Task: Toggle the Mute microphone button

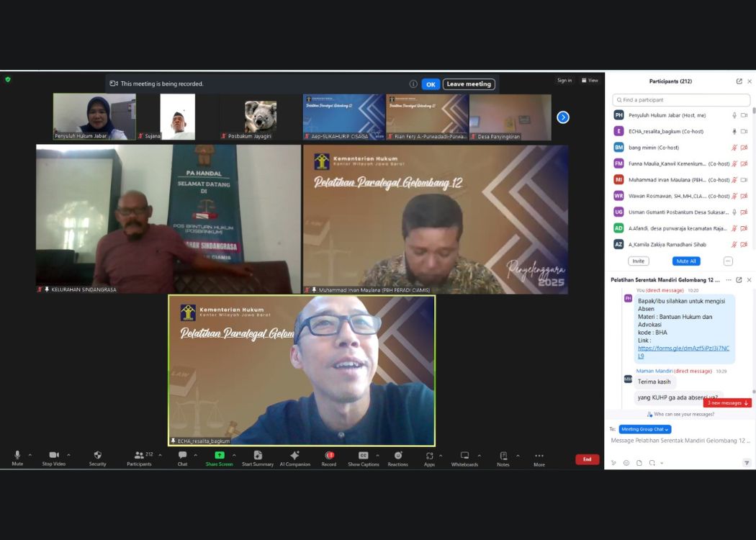Action: pos(17,456)
